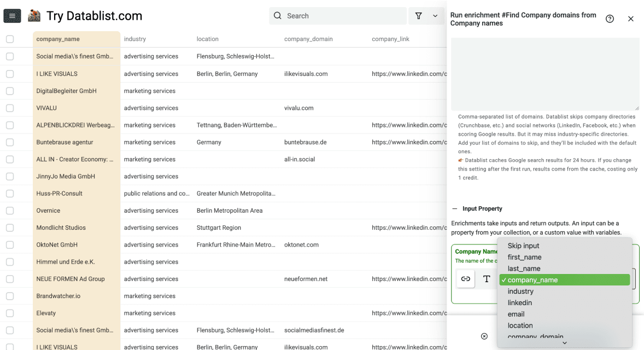Click the circled X cancel icon

click(x=484, y=336)
